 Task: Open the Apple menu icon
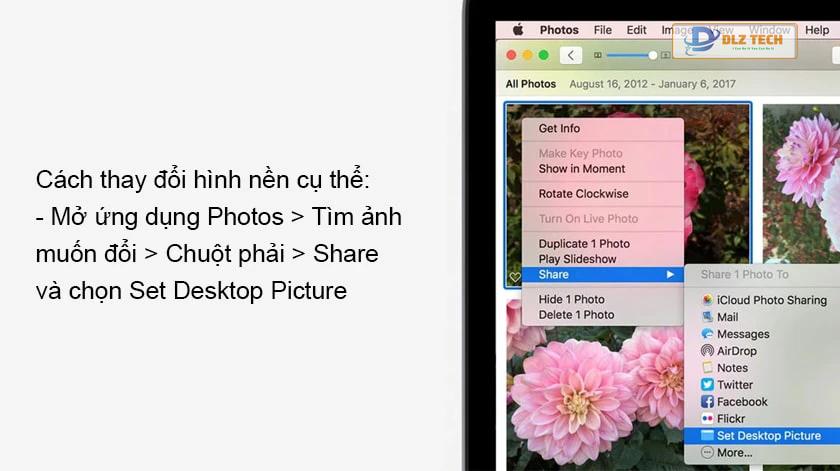[518, 30]
